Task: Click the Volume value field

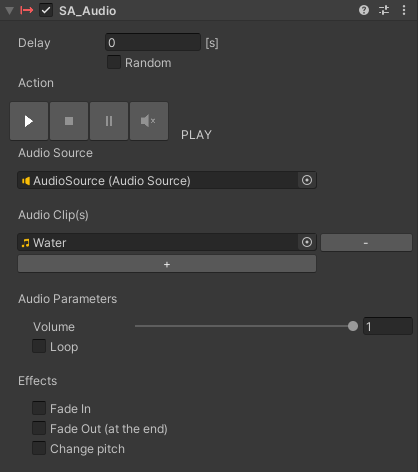Action: (x=388, y=326)
